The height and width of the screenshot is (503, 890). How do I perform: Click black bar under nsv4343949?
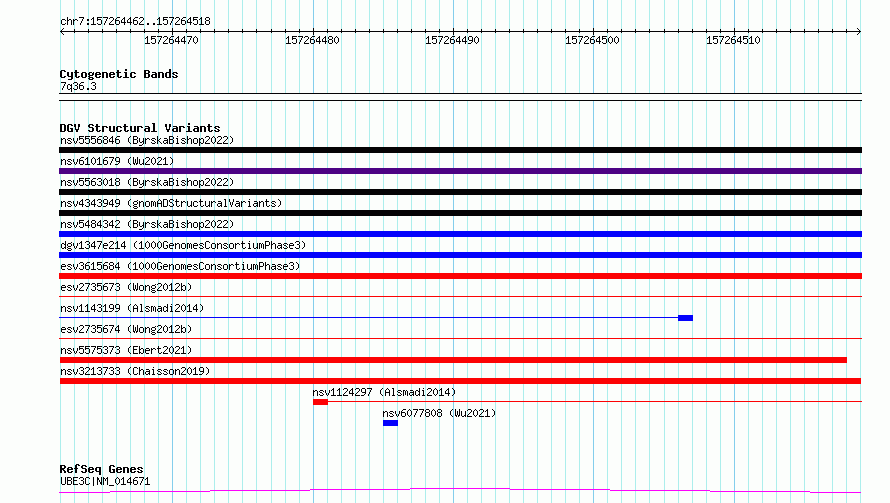pyautogui.click(x=460, y=213)
